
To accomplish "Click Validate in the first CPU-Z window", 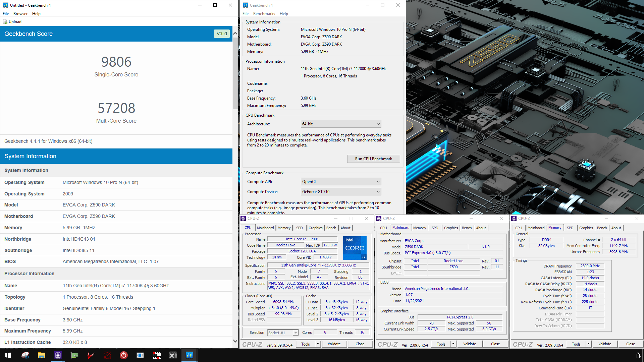I will pos(334,344).
